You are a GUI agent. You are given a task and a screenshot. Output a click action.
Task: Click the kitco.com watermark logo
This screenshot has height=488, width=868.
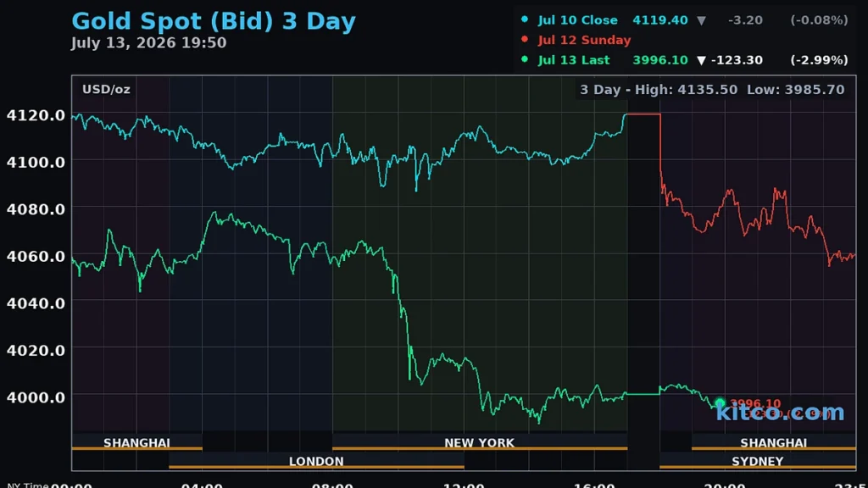coord(780,413)
